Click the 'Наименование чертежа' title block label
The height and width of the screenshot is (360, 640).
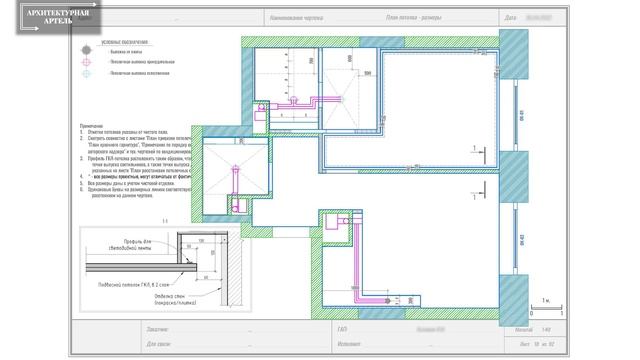[296, 18]
